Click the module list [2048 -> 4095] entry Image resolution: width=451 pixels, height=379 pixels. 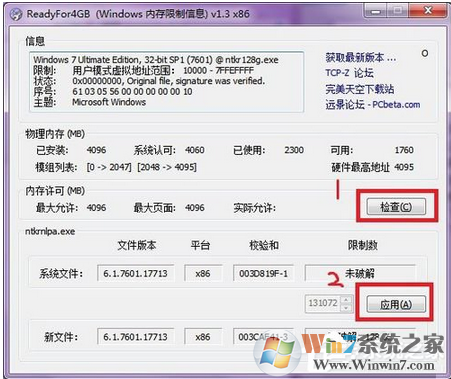167,167
